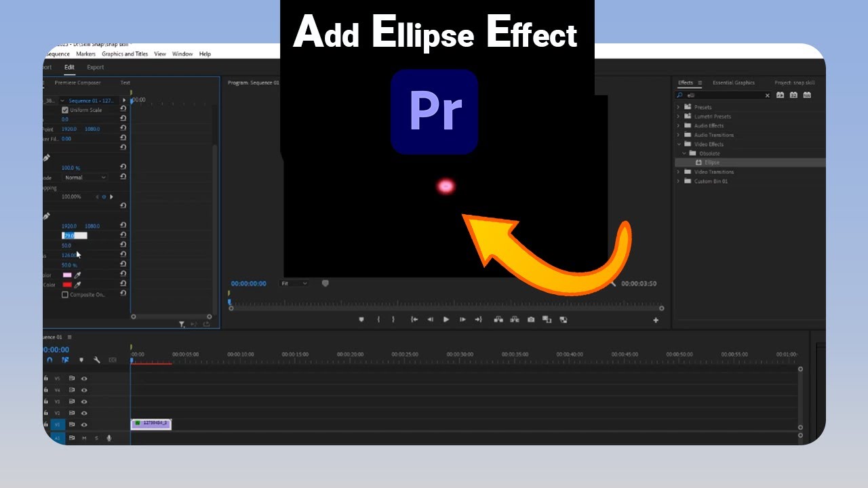Open Timeline Display Settings wrench

[x=97, y=361]
